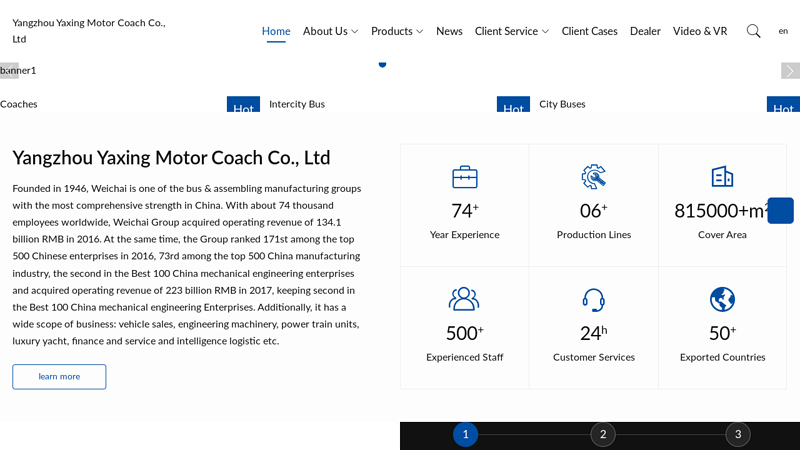The image size is (800, 450).
Task: Click the building Cover Area icon
Action: pyautogui.click(x=722, y=177)
